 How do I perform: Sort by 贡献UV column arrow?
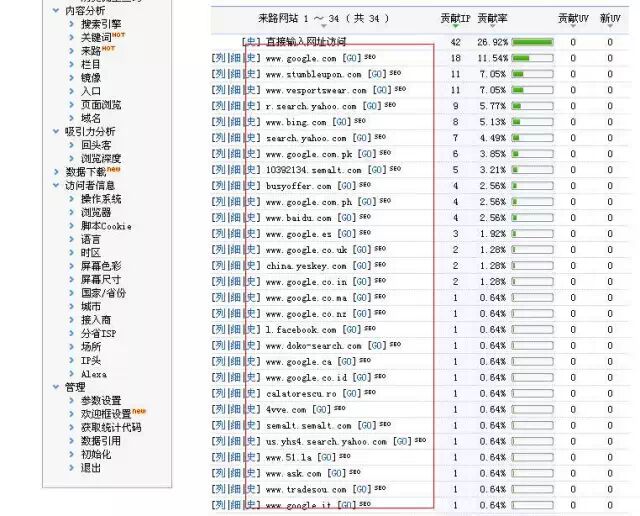click(x=573, y=26)
